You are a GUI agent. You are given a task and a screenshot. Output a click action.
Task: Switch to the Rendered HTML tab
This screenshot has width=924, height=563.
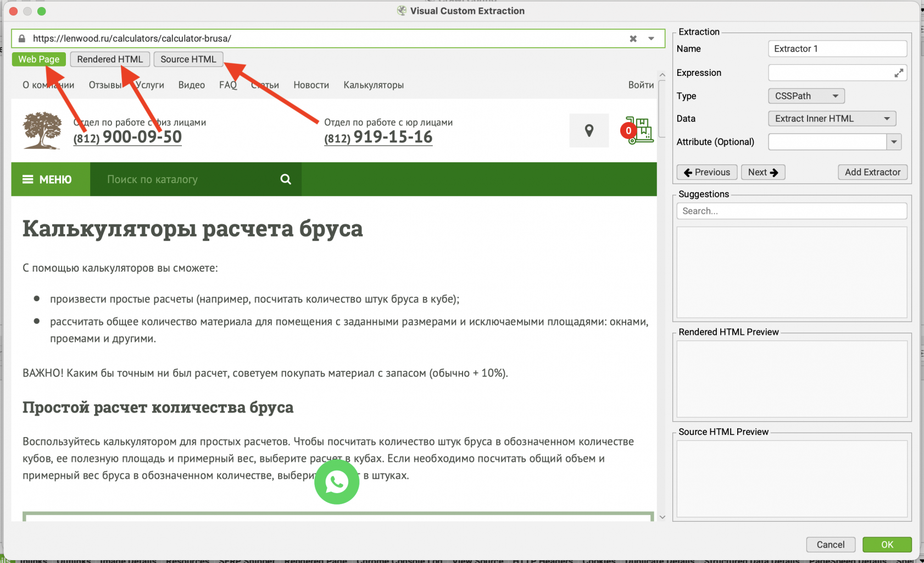click(110, 59)
